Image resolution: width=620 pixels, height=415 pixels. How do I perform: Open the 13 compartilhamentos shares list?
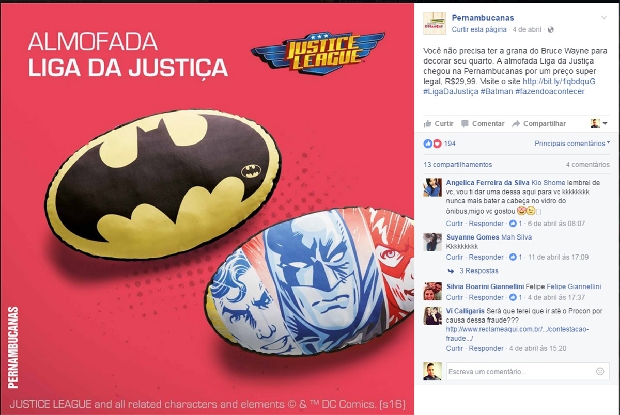tap(457, 164)
